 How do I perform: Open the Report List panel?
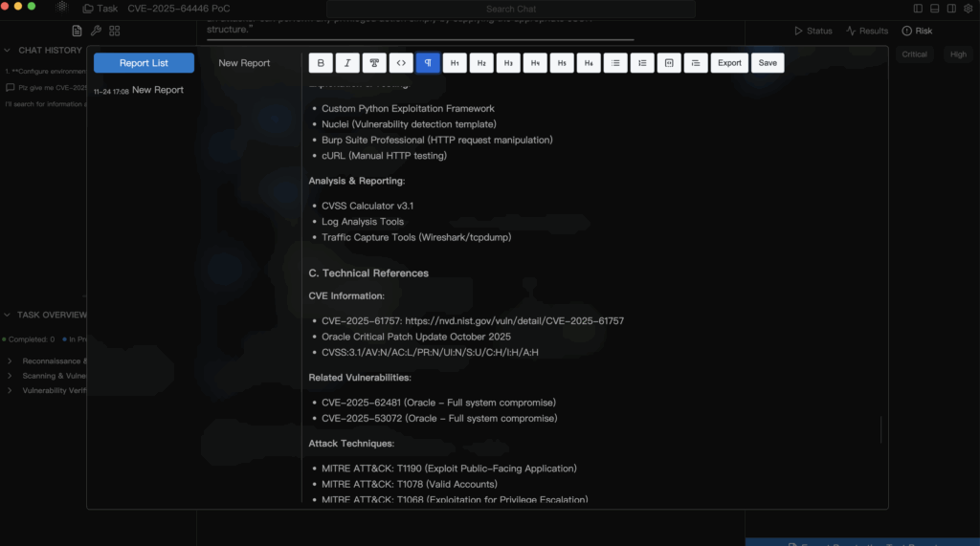coord(144,63)
